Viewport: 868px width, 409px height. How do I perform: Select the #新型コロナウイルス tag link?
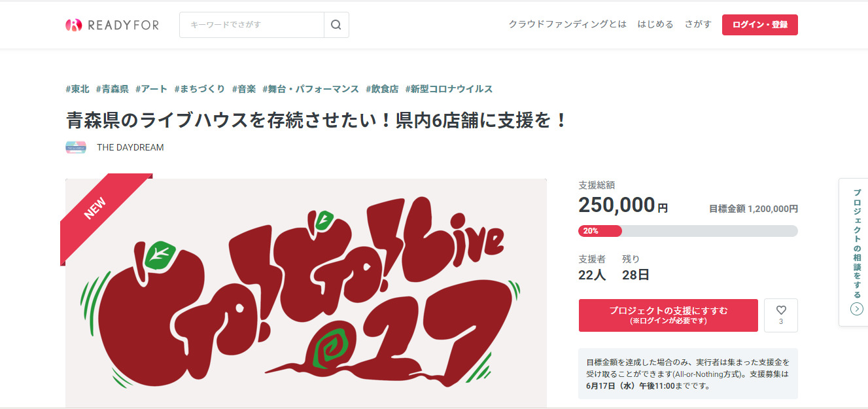(x=449, y=89)
